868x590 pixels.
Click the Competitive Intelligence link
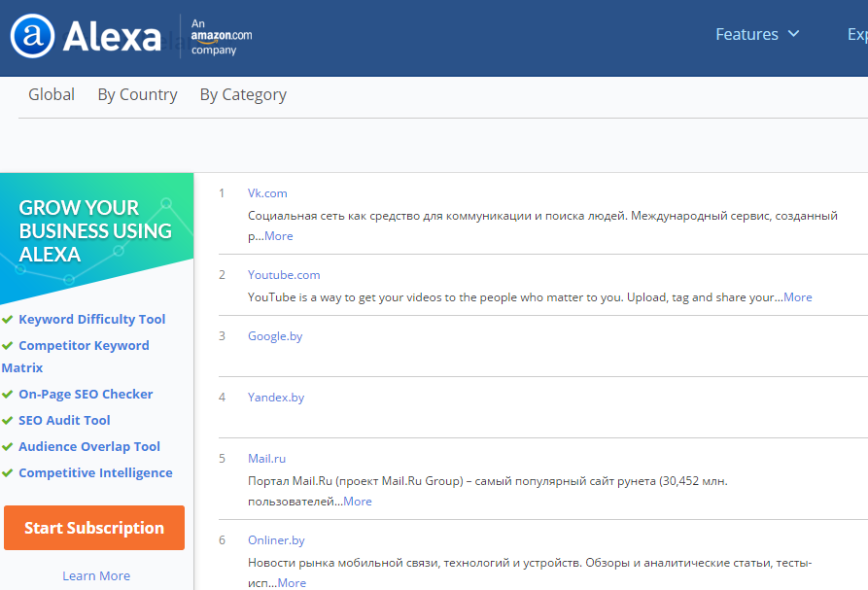point(95,472)
